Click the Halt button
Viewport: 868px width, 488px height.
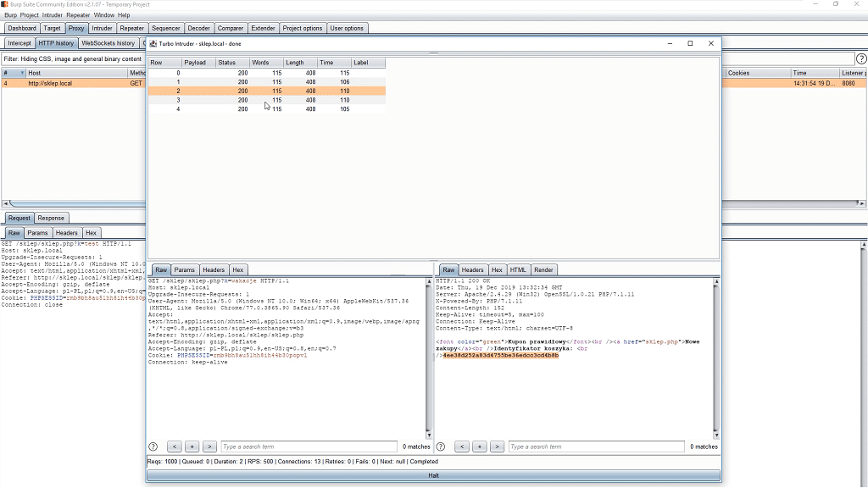[x=433, y=475]
